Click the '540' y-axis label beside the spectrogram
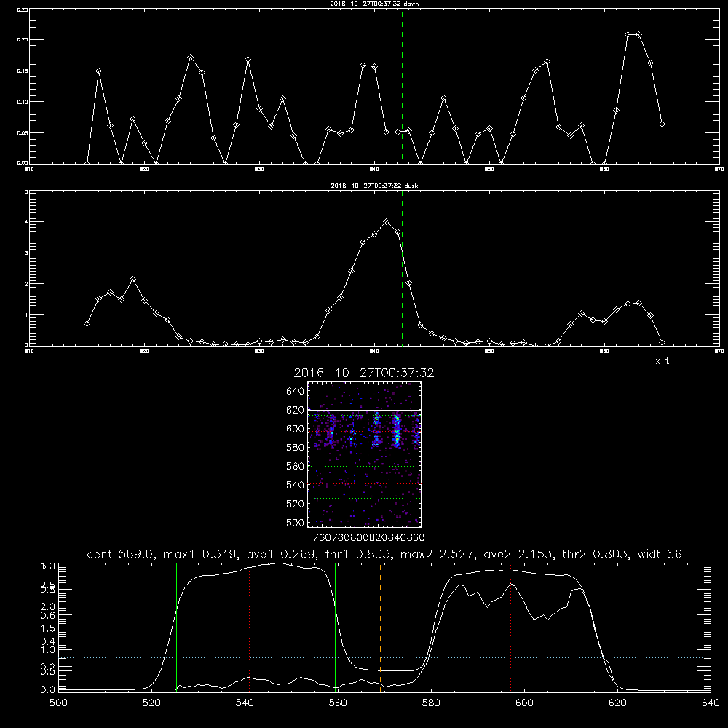Viewport: 728px width, 728px height. (296, 485)
